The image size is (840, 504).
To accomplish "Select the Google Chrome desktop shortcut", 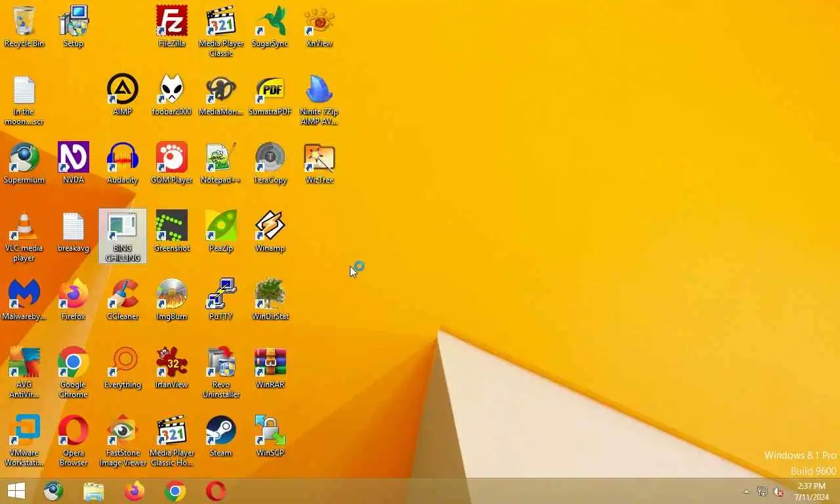I will (73, 373).
